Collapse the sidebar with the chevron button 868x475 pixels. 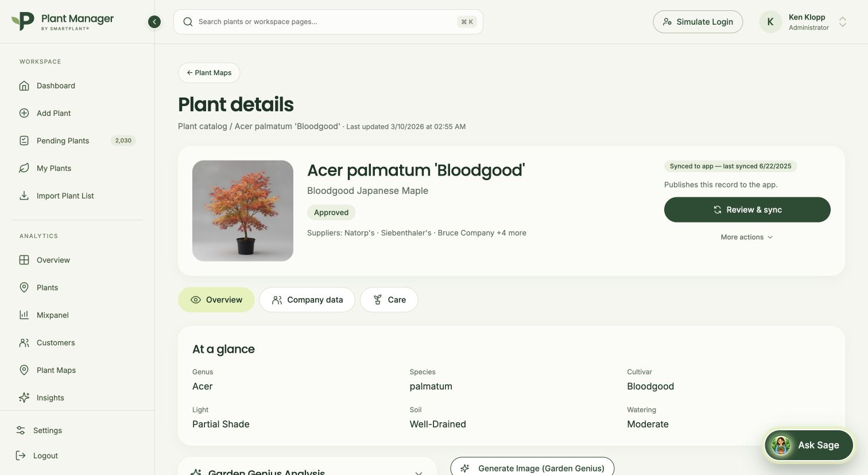click(154, 22)
